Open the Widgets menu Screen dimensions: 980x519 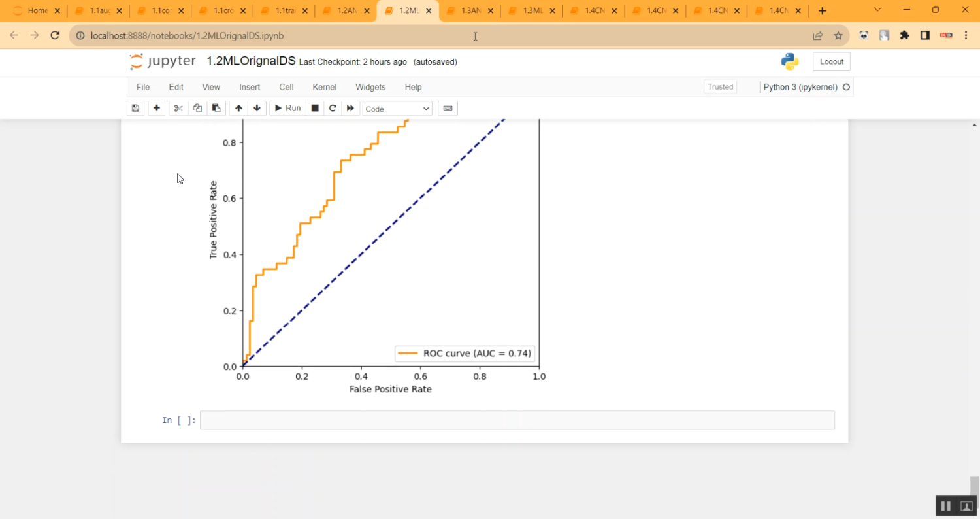370,87
